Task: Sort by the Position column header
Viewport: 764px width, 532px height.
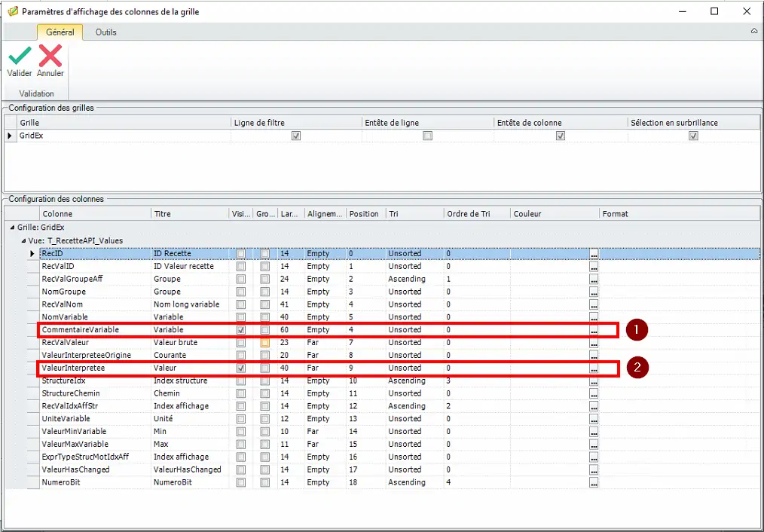Action: coord(366,214)
